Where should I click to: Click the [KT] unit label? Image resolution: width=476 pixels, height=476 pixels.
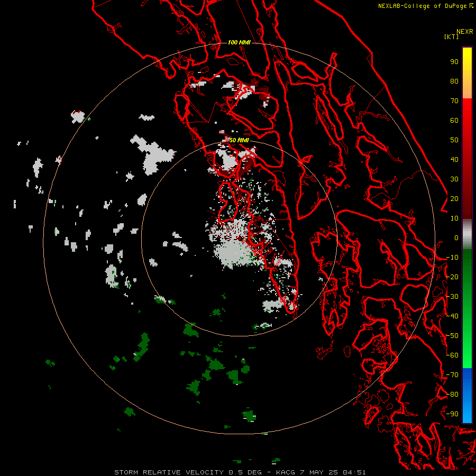click(x=451, y=36)
